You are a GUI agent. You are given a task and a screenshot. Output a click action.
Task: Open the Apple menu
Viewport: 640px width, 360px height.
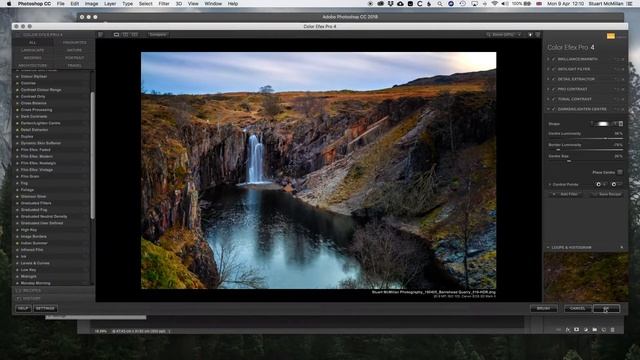(x=9, y=4)
